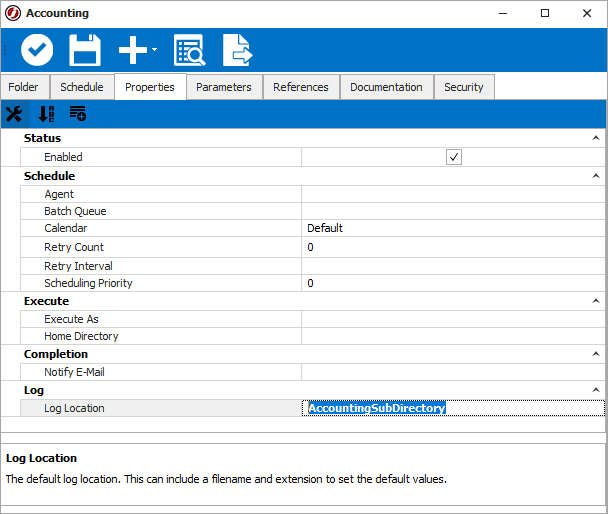Click the Retry Interval value field

pyautogui.click(x=453, y=266)
